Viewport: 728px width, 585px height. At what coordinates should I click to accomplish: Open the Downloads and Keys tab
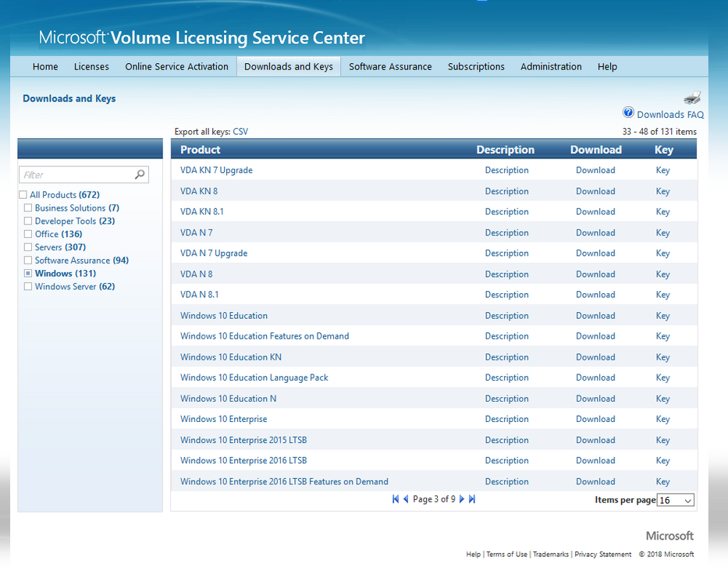[x=289, y=66]
